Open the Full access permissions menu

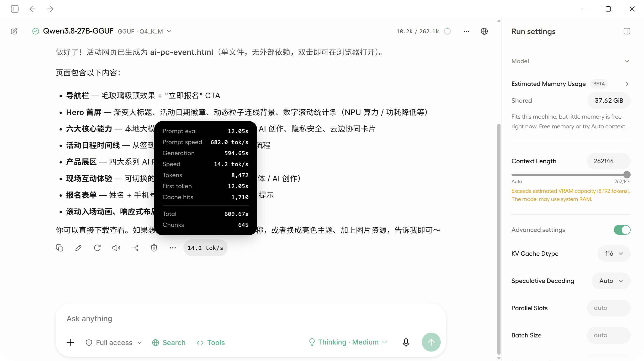pyautogui.click(x=114, y=343)
